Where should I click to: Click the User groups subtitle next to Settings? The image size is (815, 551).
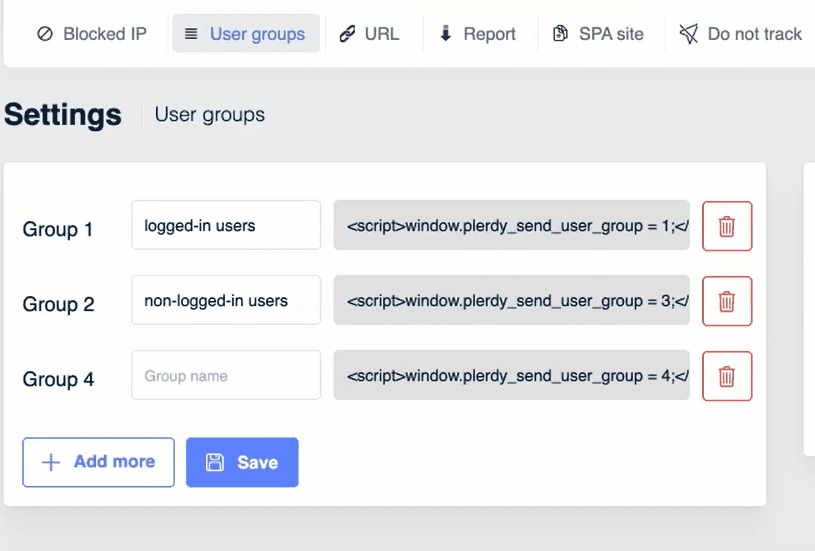pyautogui.click(x=210, y=115)
